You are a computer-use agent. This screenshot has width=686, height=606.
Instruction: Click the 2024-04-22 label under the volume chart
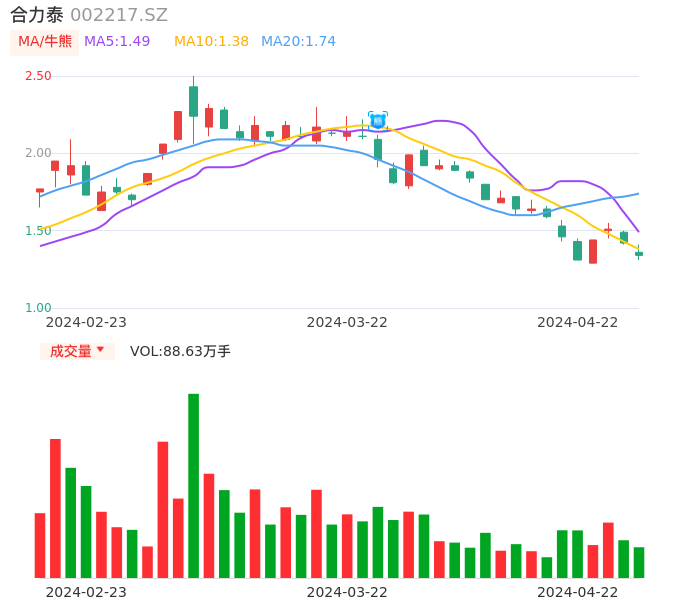pos(578,592)
